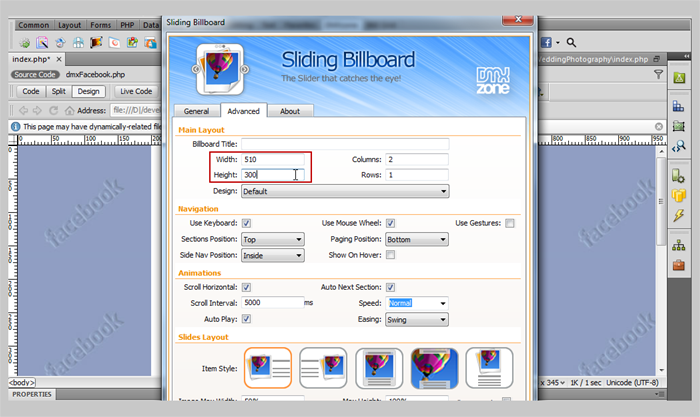Choose the image-left text-right item style

[x=268, y=368]
